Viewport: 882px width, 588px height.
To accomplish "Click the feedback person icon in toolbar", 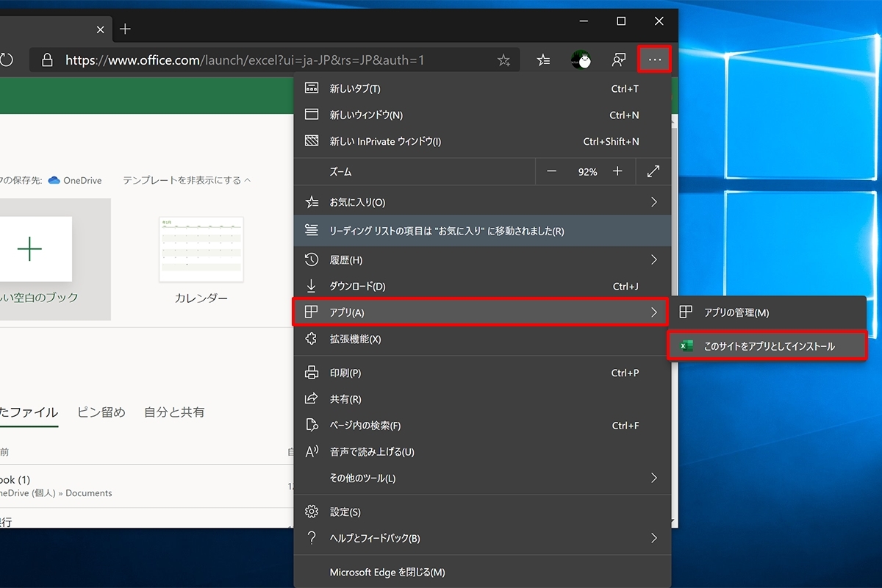I will pyautogui.click(x=619, y=60).
